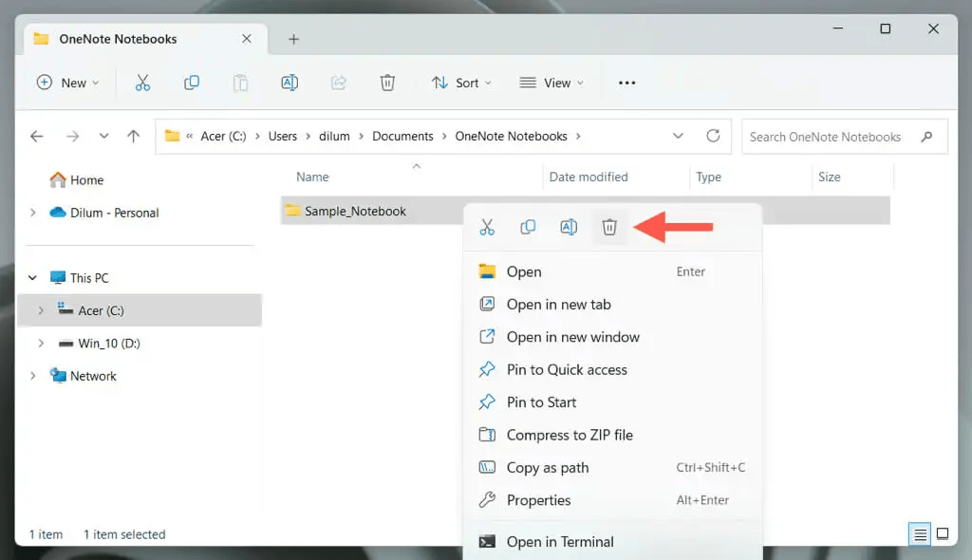Expand the Win_10 (D:) drive node
The image size is (972, 560).
pos(41,343)
